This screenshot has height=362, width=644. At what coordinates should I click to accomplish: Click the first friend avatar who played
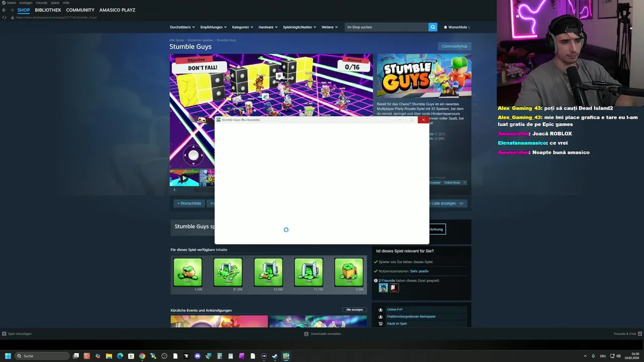point(383,288)
